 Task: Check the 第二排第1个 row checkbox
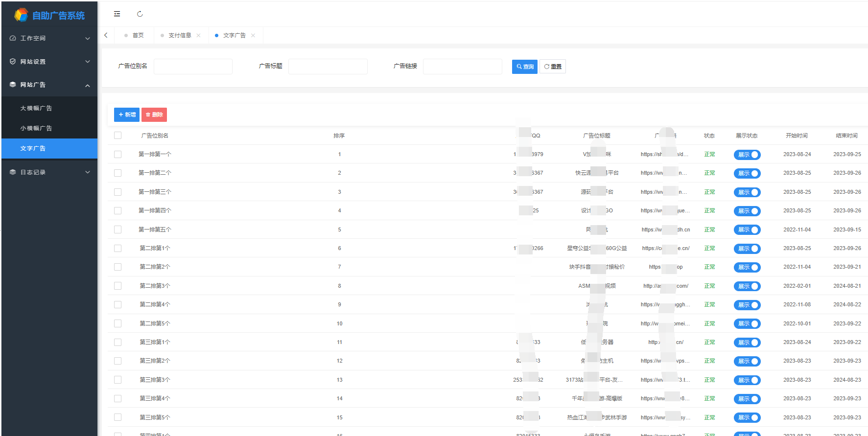(x=117, y=248)
